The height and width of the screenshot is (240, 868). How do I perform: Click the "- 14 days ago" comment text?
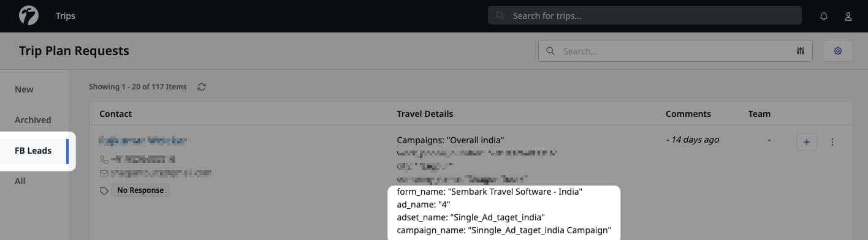(x=692, y=140)
